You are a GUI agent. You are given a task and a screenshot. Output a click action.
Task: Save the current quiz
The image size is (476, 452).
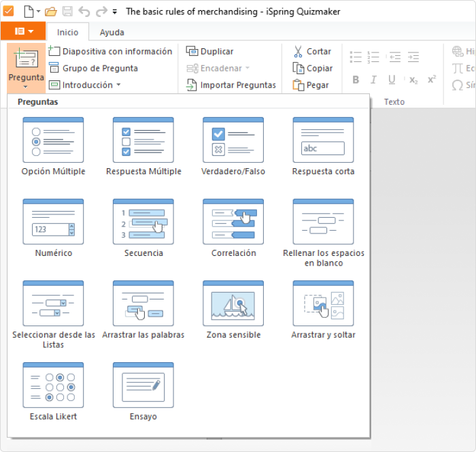click(67, 12)
